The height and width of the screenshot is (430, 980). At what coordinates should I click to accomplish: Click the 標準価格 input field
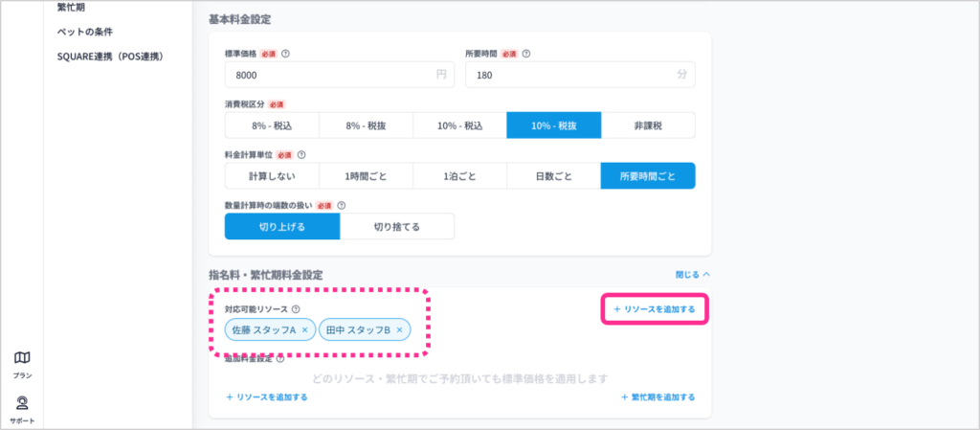[x=325, y=75]
